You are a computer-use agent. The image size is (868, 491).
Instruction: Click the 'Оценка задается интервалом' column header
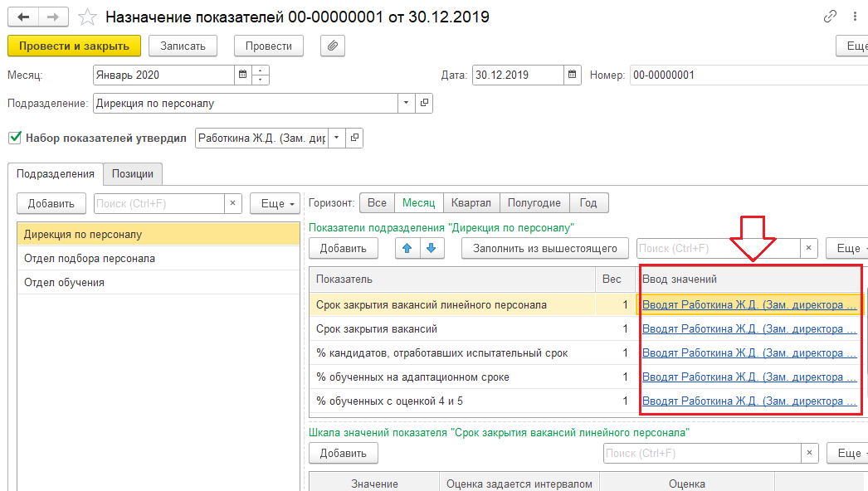coord(519,483)
